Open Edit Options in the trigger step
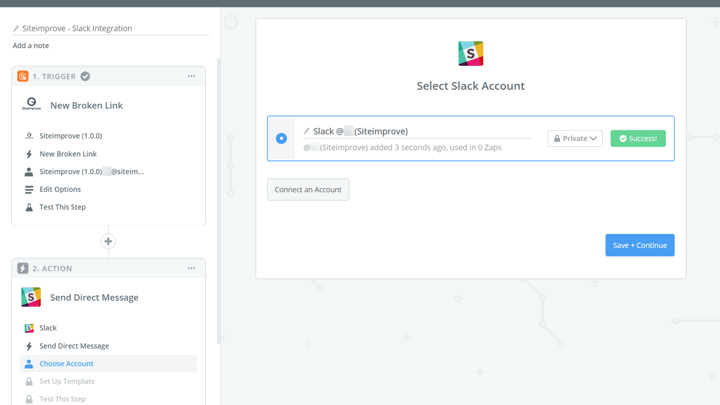This screenshot has width=720, height=405. pyautogui.click(x=60, y=189)
